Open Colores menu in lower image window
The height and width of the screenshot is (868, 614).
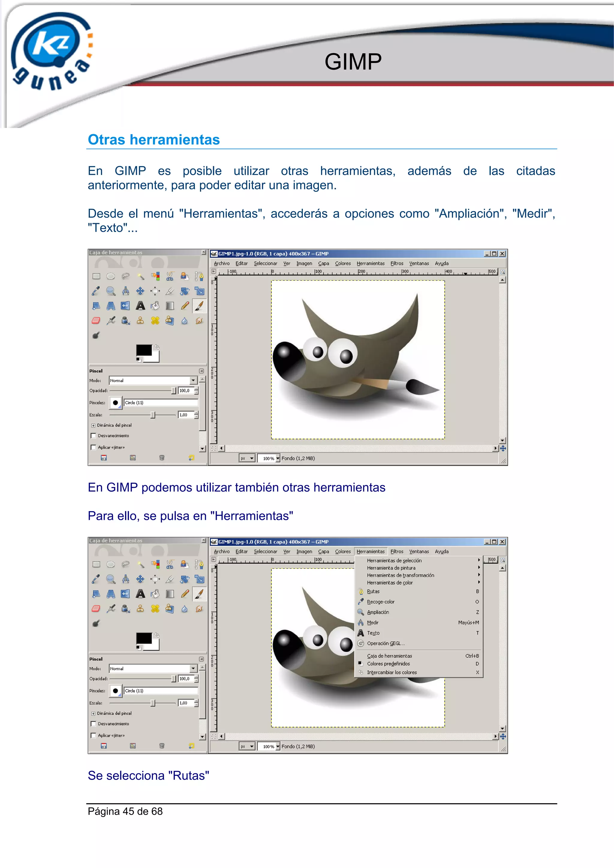point(343,552)
